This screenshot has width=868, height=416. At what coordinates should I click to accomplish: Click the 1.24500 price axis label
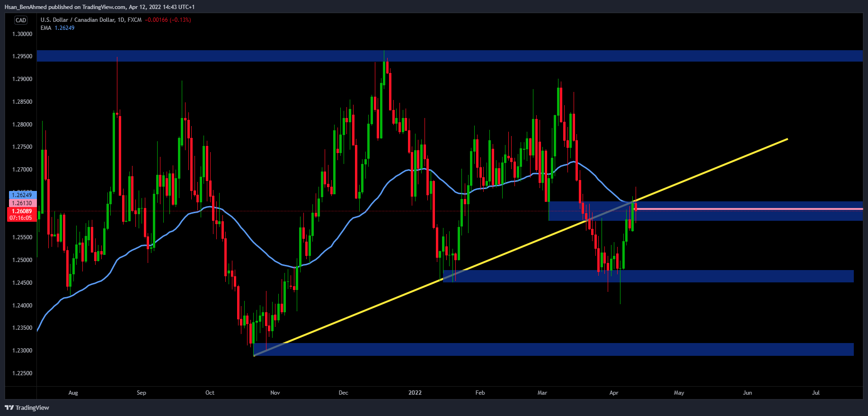(x=22, y=283)
